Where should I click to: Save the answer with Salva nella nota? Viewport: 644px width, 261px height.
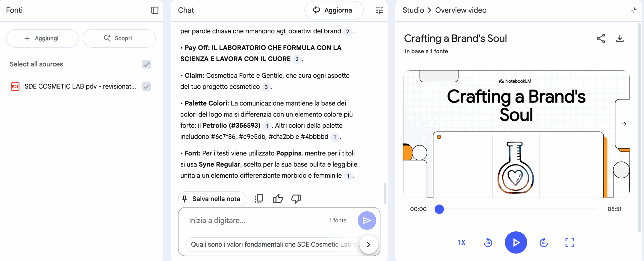tap(212, 198)
